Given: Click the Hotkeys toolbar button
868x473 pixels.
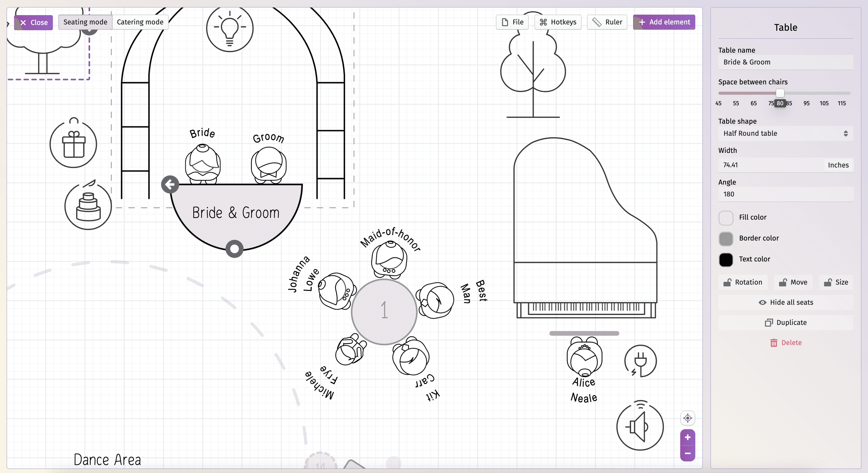Looking at the screenshot, I should coord(557,22).
